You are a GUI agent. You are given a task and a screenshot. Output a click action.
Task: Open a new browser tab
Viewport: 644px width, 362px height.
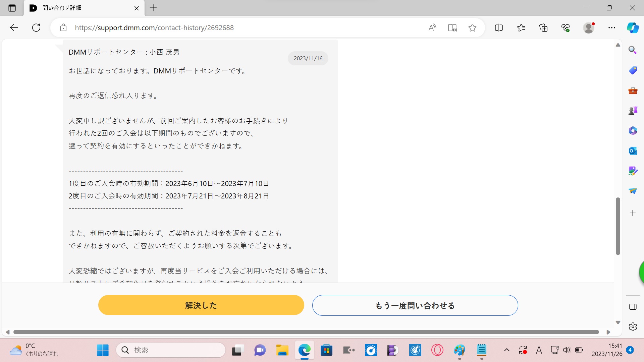tap(153, 8)
